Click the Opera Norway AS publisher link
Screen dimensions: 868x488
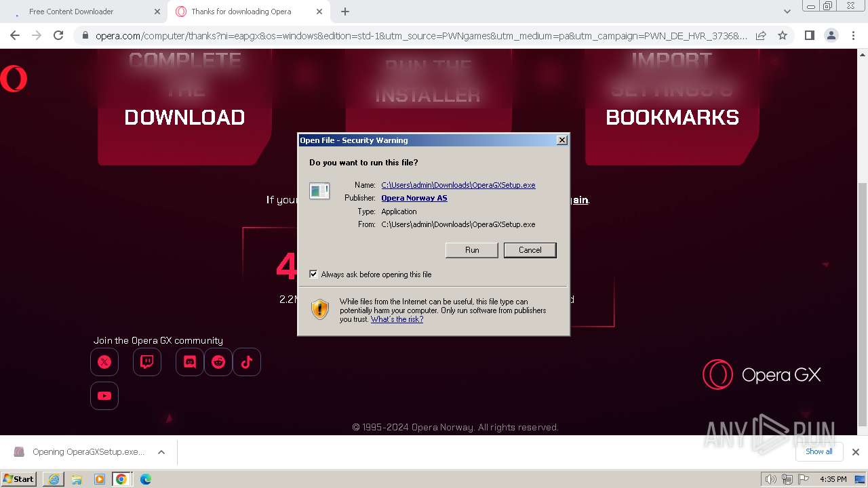[414, 198]
